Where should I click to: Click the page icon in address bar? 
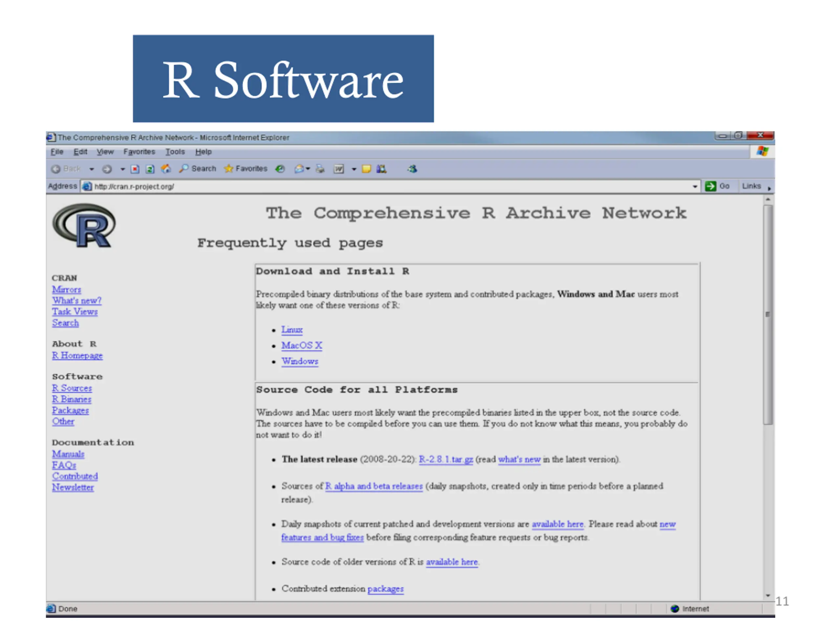[87, 186]
